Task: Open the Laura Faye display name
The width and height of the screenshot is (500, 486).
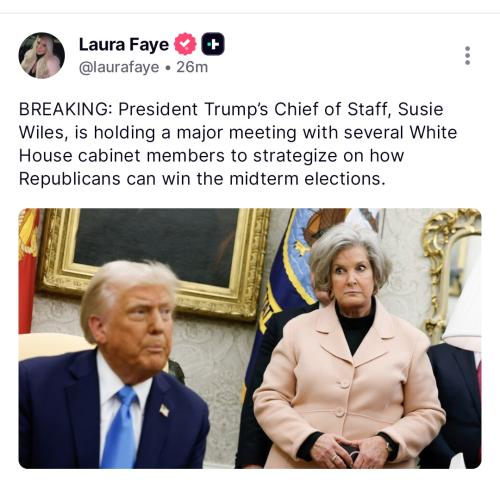Action: (x=124, y=44)
